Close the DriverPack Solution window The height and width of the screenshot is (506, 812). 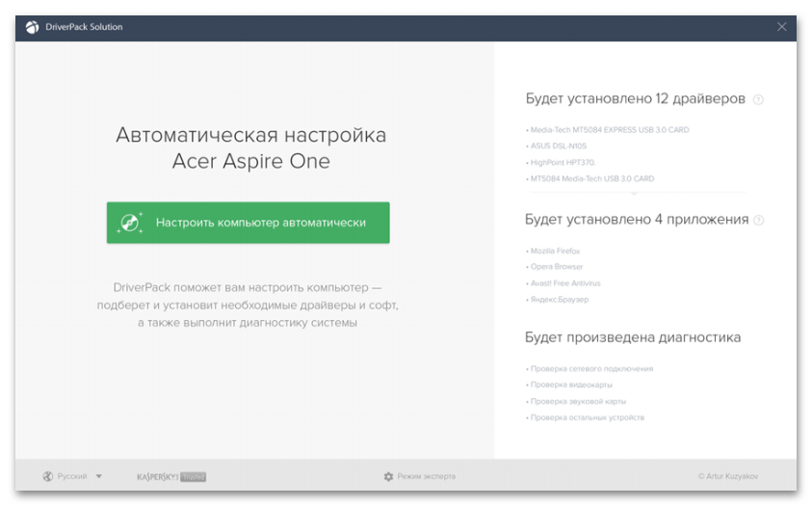[781, 27]
